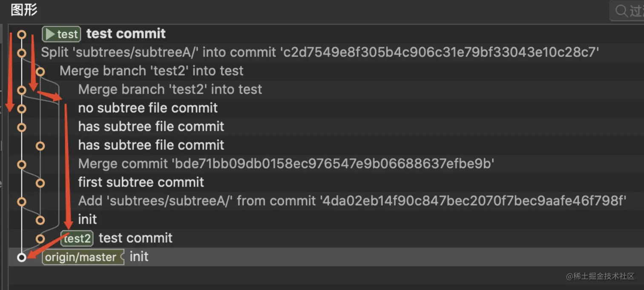644x290 pixels.
Task: Select the second indented 'Merge branch test2' row
Action: click(x=326, y=89)
